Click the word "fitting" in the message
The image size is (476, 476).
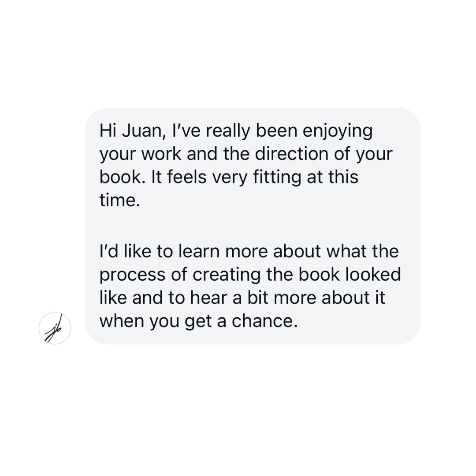tap(277, 178)
